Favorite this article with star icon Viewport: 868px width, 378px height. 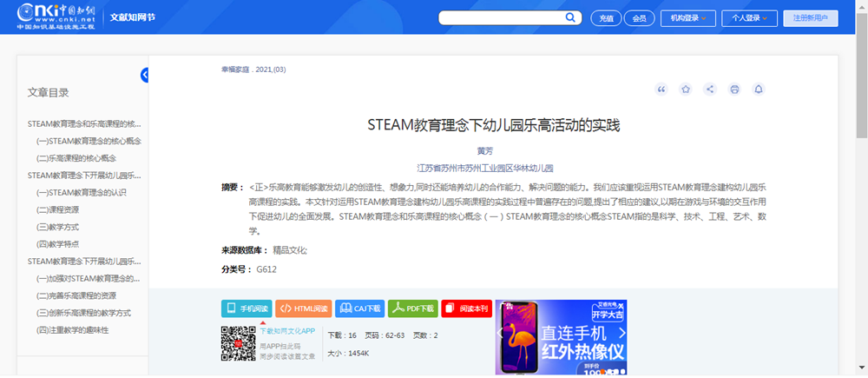pos(686,89)
